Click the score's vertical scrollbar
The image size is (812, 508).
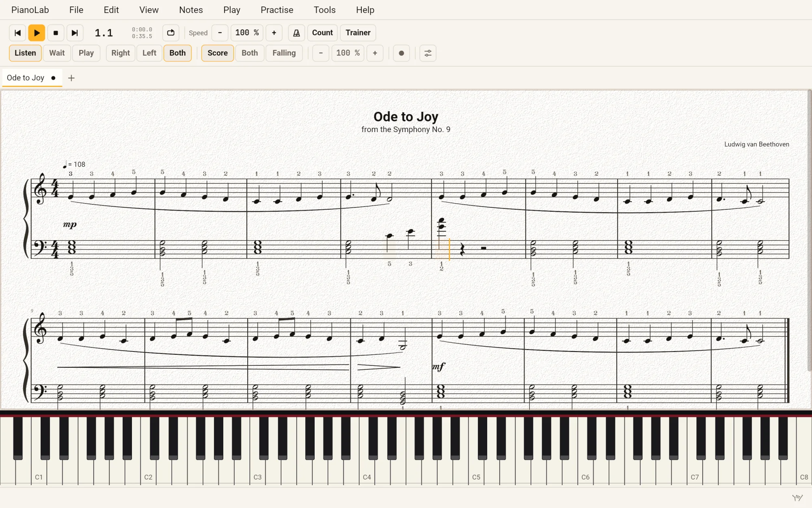[x=809, y=230]
